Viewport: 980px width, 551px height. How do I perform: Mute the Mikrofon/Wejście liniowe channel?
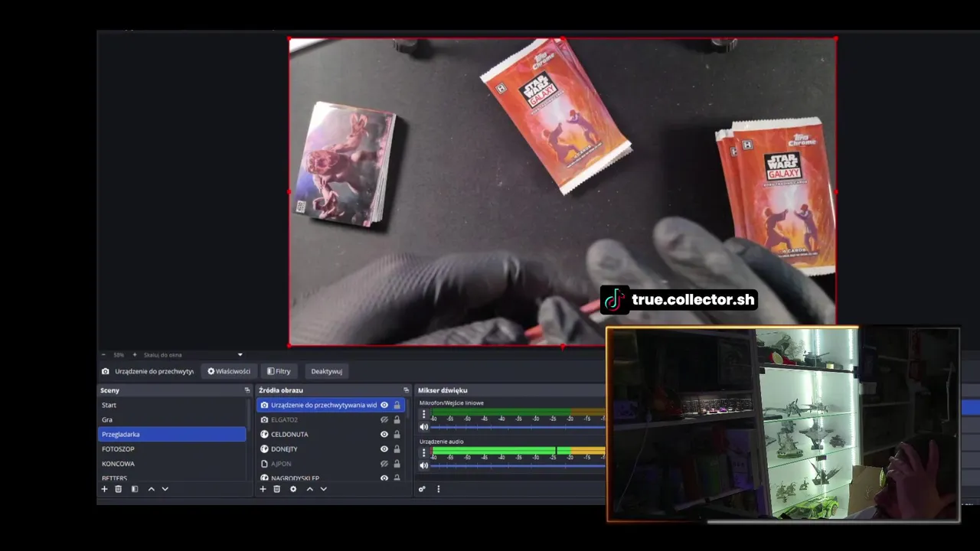[423, 427]
